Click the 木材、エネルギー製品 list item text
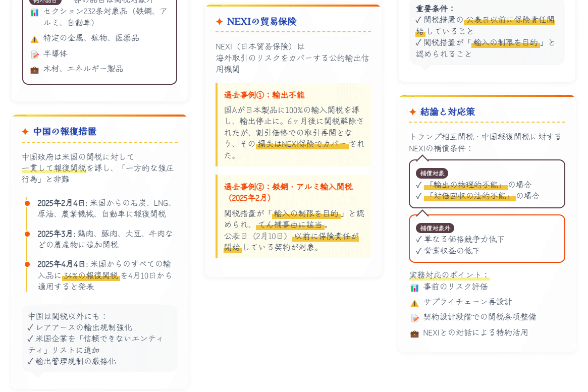The height and width of the screenshot is (392, 588). click(x=83, y=69)
